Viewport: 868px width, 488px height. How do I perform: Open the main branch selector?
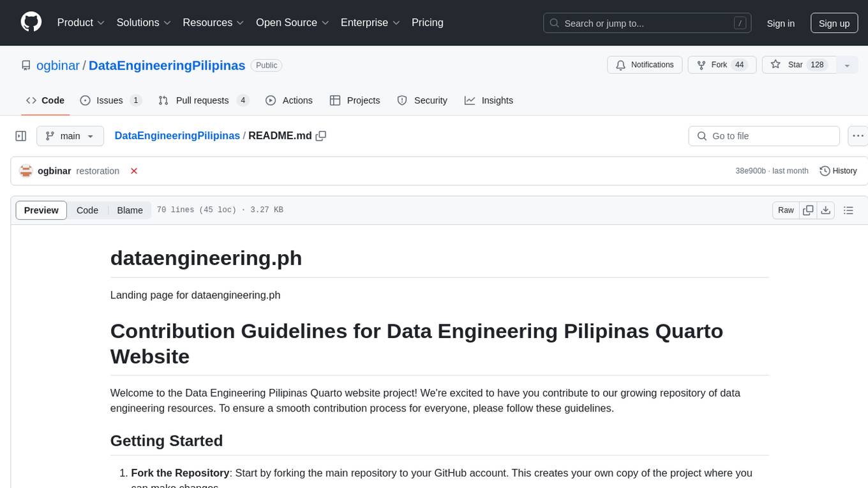[x=70, y=136]
